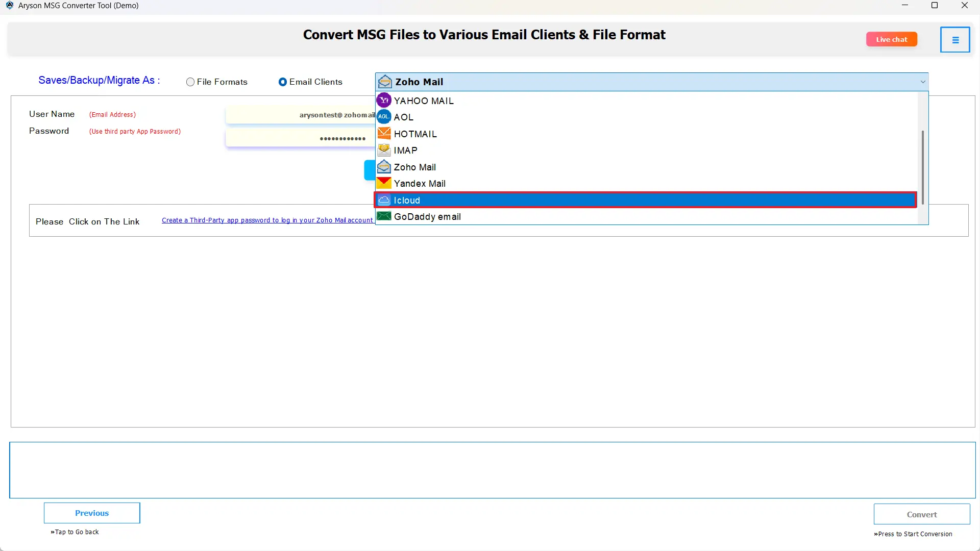Screen dimensions: 980x551
Task: Open Live chat support
Action: click(x=892, y=39)
